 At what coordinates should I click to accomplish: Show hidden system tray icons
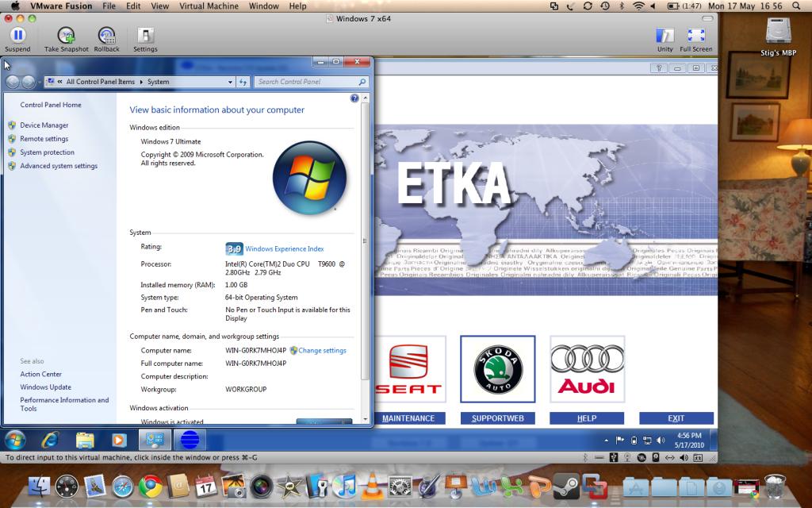tap(606, 441)
